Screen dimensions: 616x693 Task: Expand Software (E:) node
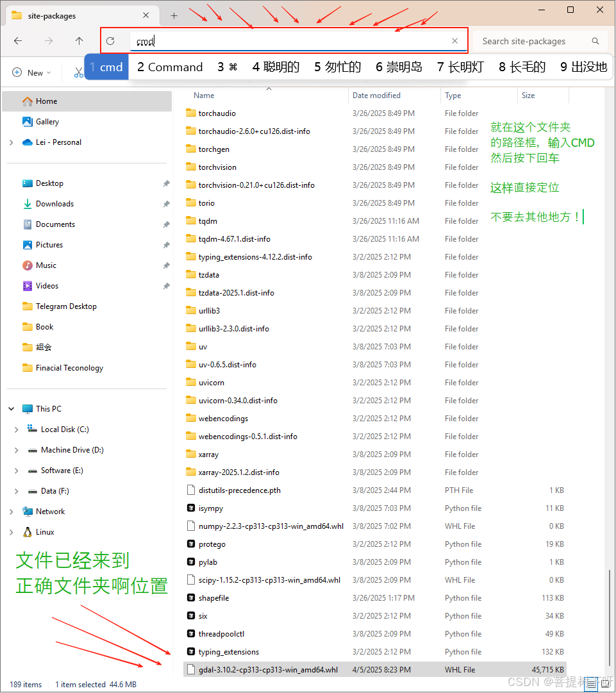(x=17, y=471)
